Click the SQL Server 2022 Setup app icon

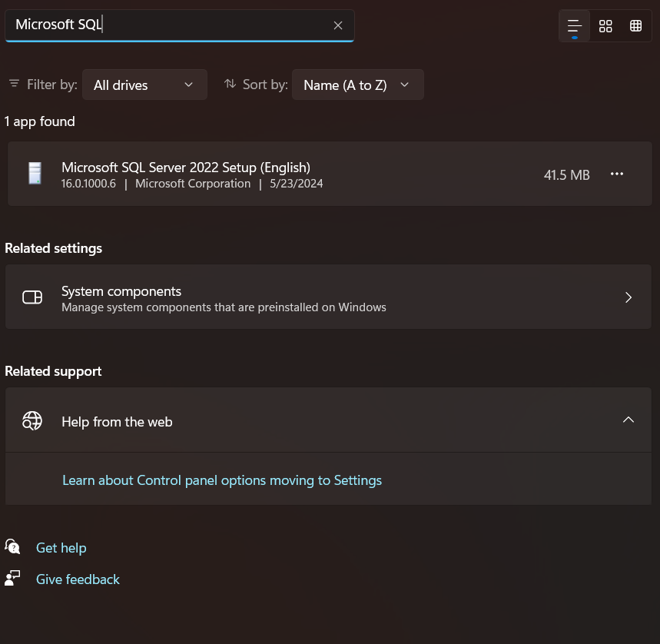(x=34, y=174)
